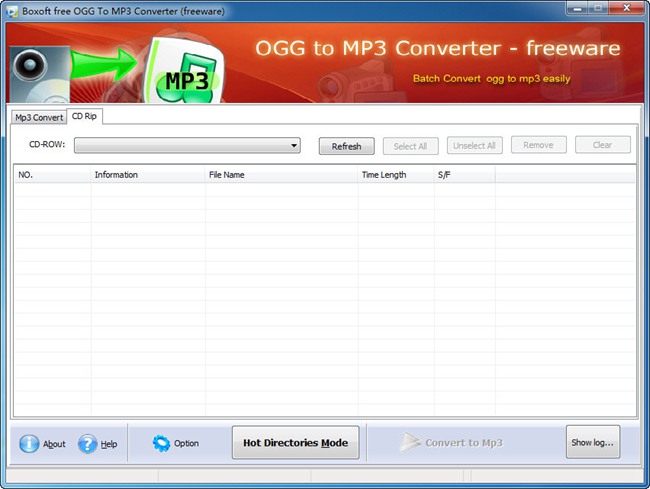Open the Option label

click(186, 443)
